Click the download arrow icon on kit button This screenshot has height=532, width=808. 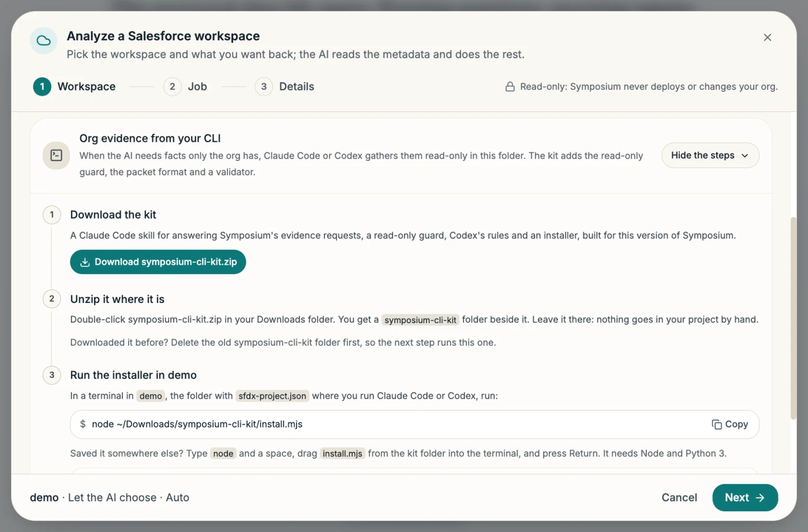(85, 262)
